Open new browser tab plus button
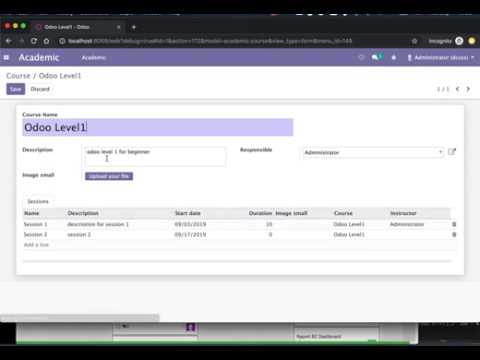Screen dimensions: 480x360 (134, 27)
